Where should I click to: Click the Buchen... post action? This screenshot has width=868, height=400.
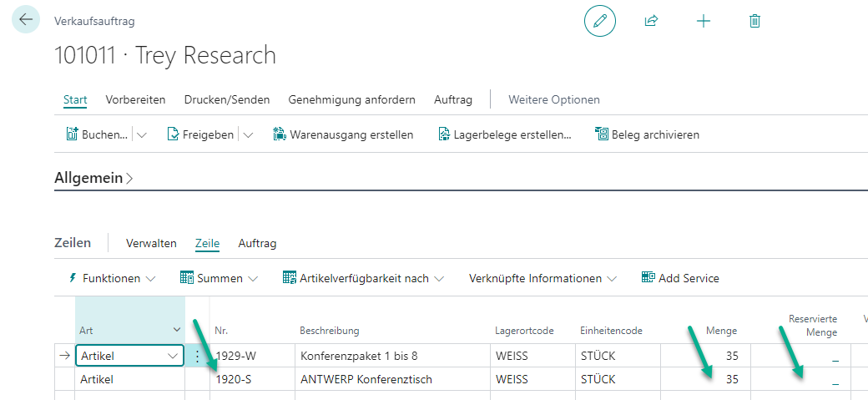point(98,134)
